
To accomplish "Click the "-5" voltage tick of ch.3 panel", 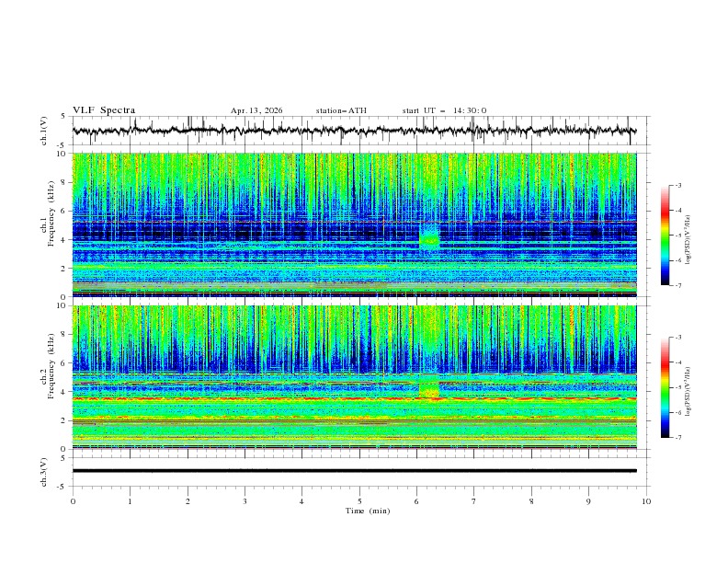I will click(63, 487).
